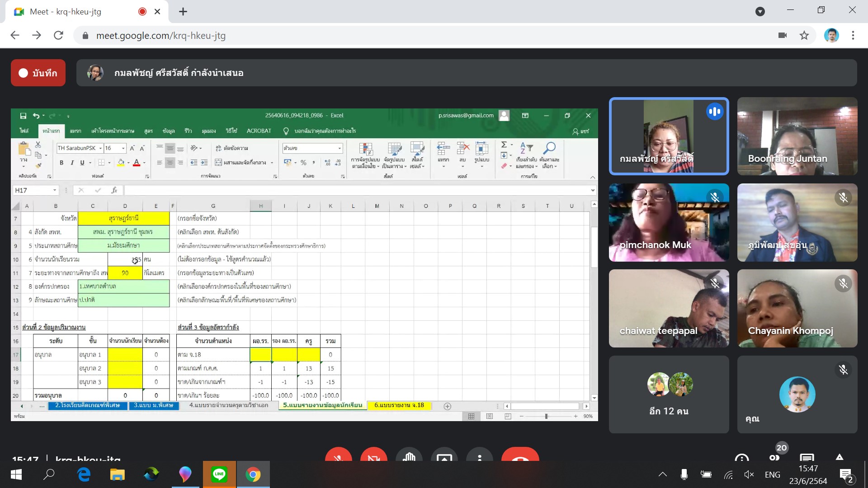The image size is (868, 488).
Task: Open LINE from the Windows taskbar
Action: point(219,474)
